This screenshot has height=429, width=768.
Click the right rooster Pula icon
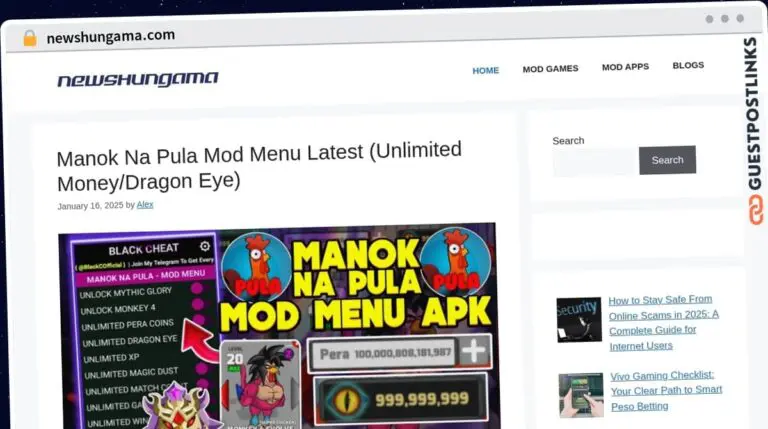click(x=453, y=263)
